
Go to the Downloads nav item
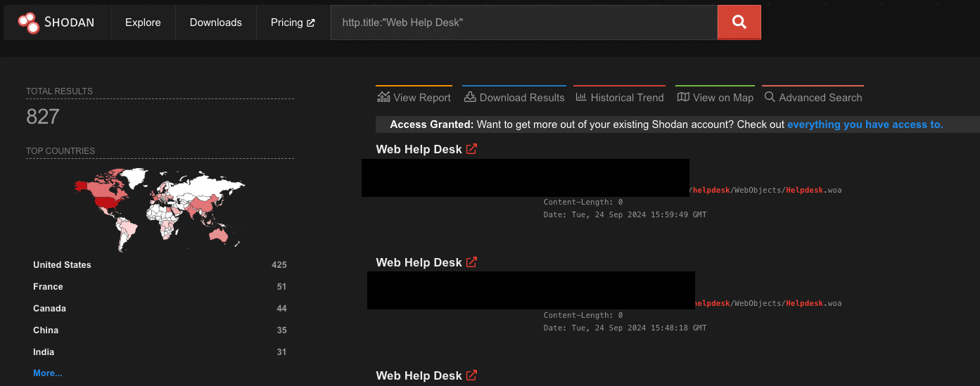point(215,22)
